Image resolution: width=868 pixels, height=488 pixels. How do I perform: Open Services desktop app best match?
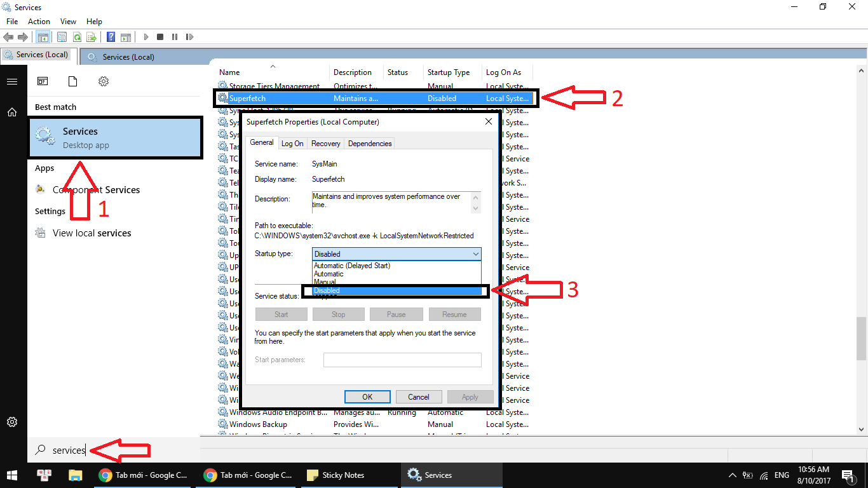click(x=115, y=137)
